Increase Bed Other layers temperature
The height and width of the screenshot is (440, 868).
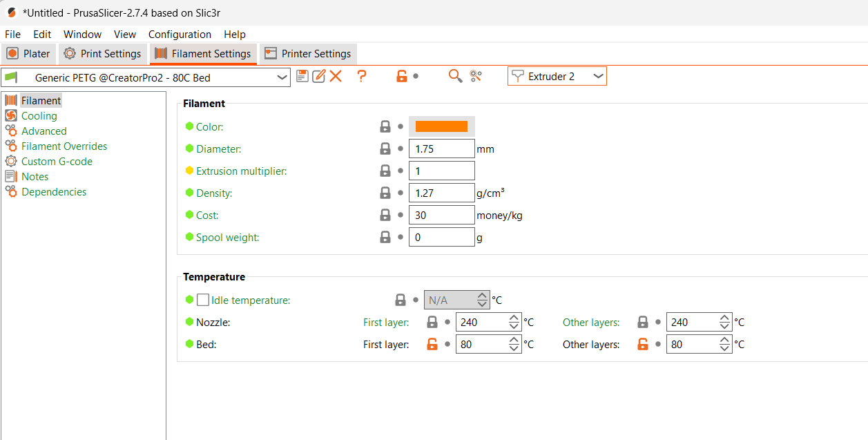[x=724, y=341]
